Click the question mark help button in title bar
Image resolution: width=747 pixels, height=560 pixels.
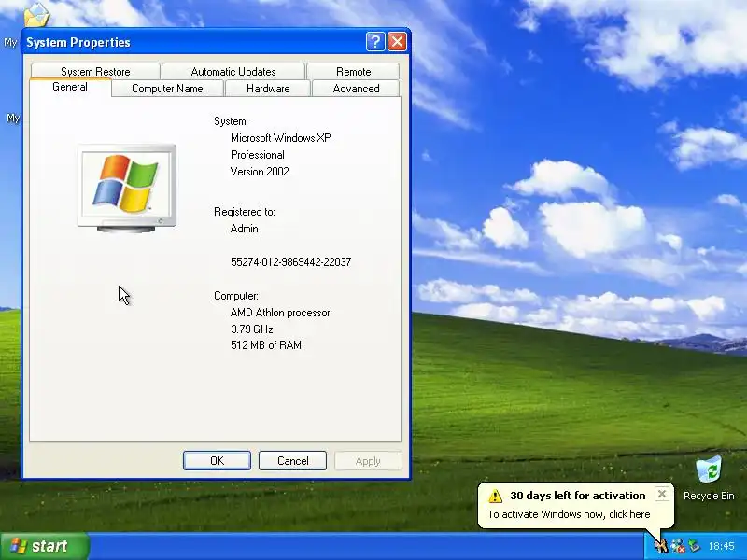(x=375, y=42)
